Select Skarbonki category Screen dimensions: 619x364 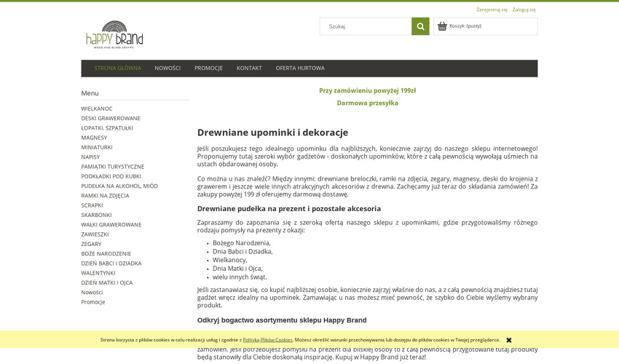[x=96, y=215]
